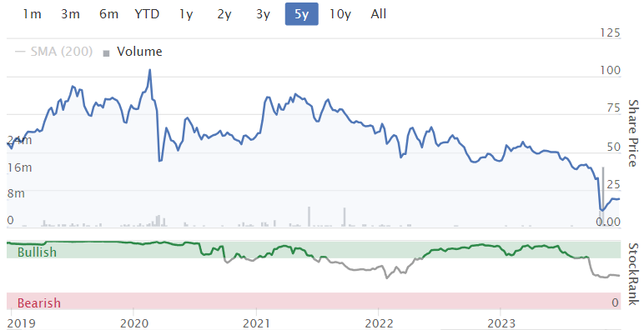Select the 1m time range
This screenshot has width=644, height=330.
(32, 14)
